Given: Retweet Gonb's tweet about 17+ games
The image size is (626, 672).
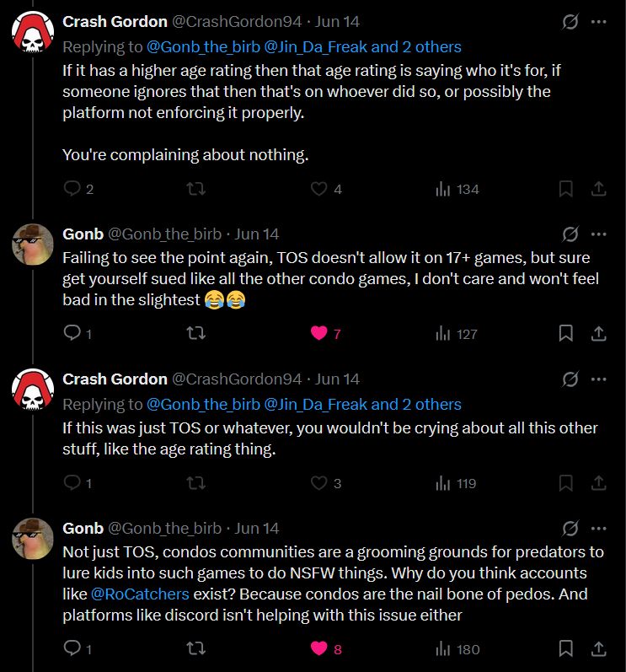Looking at the screenshot, I should coord(195,334).
